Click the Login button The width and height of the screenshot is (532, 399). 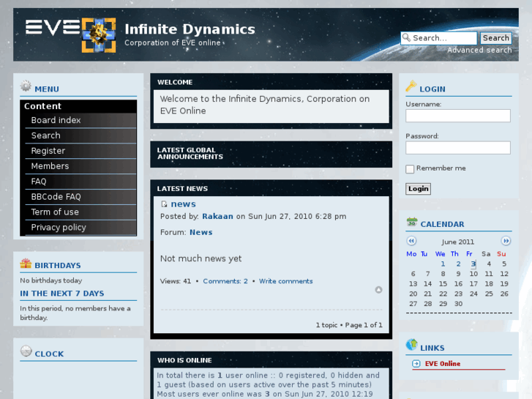[x=418, y=189]
